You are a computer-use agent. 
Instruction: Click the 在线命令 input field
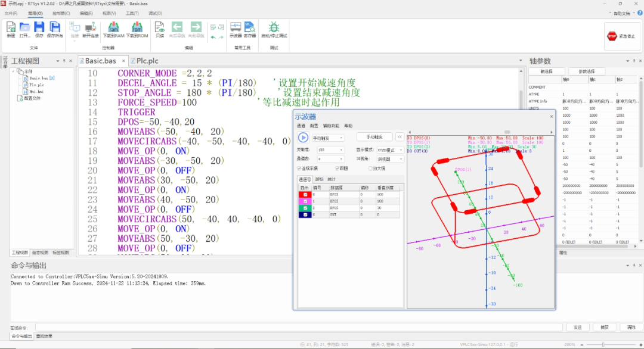tap(299, 328)
